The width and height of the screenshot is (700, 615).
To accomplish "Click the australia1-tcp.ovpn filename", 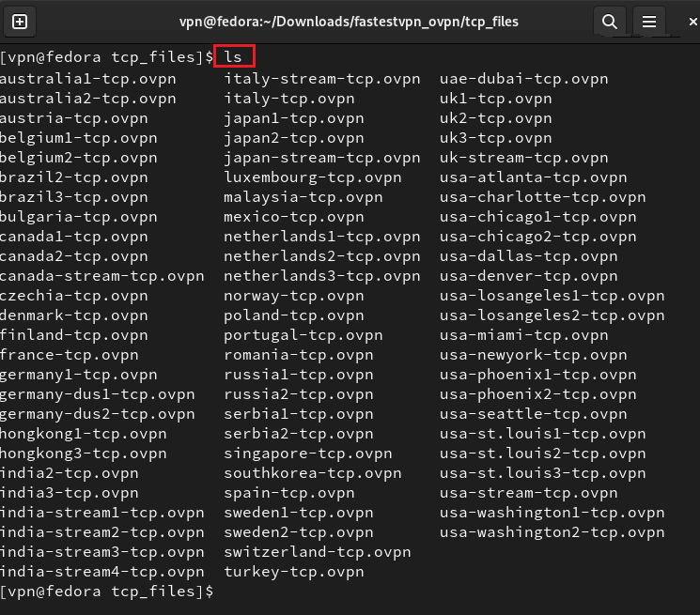I will [87, 79].
